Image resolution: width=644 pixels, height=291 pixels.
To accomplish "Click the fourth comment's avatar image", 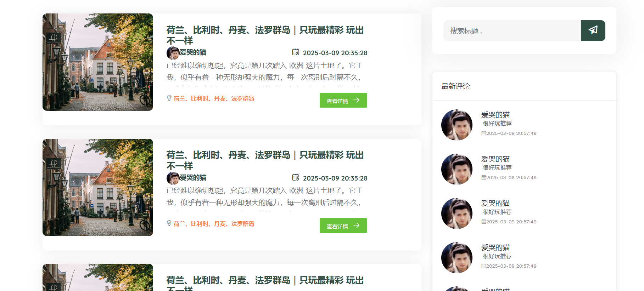I will 457,258.
